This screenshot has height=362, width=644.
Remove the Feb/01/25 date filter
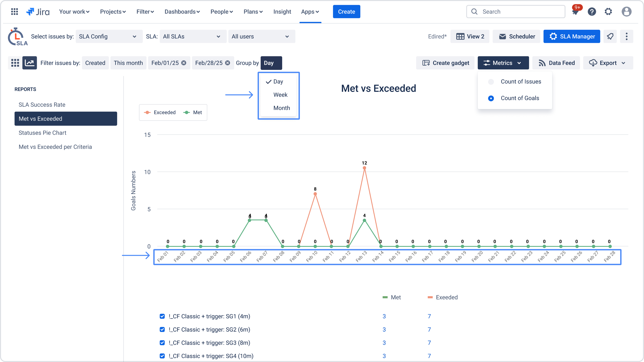(184, 63)
